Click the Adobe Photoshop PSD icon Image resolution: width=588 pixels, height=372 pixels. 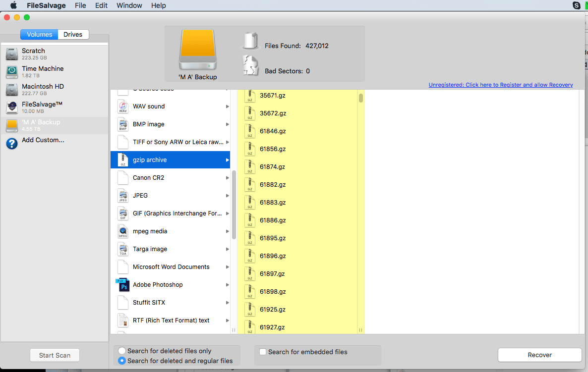click(122, 285)
